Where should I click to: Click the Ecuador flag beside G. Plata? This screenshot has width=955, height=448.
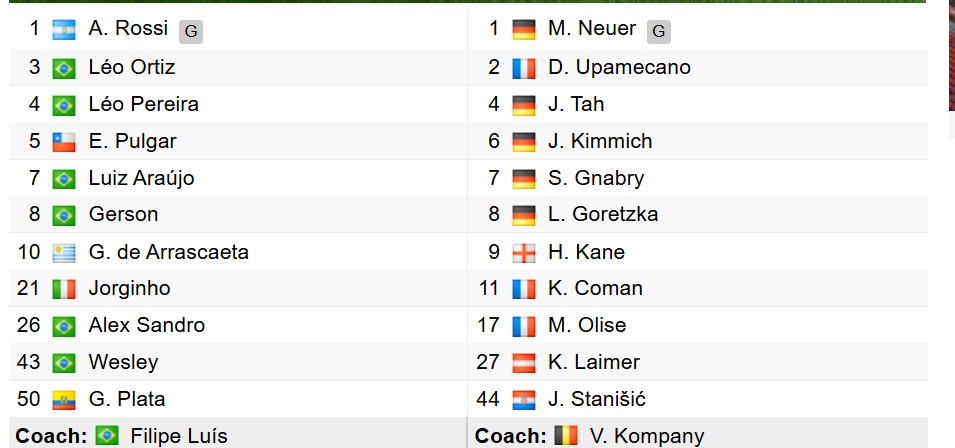tap(64, 400)
